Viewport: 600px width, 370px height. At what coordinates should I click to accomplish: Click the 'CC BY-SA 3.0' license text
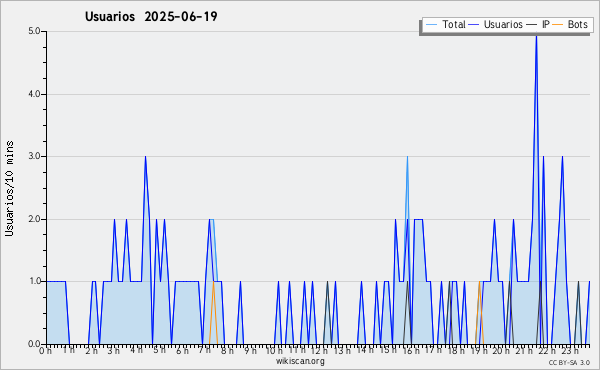click(569, 362)
